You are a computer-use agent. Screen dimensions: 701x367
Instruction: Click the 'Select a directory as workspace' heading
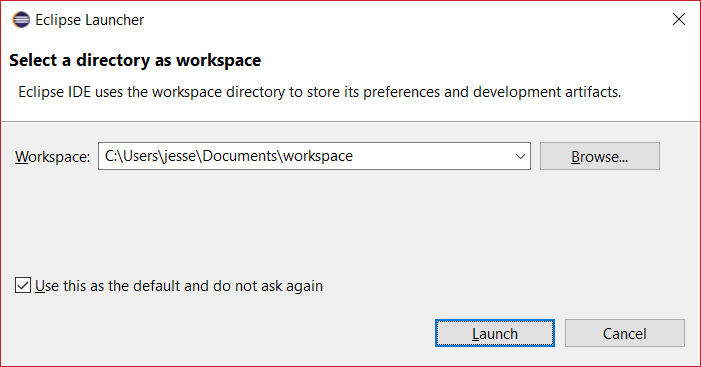click(x=135, y=60)
